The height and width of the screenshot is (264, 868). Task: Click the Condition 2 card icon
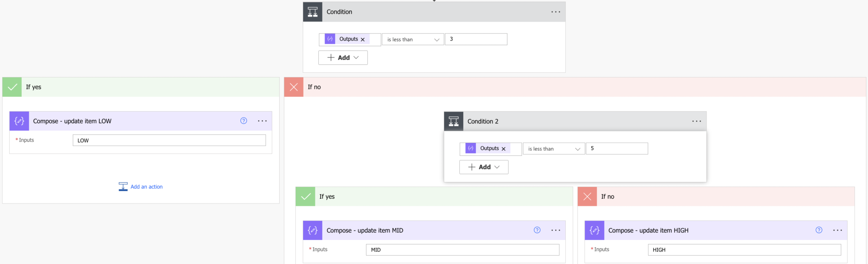[x=453, y=121]
